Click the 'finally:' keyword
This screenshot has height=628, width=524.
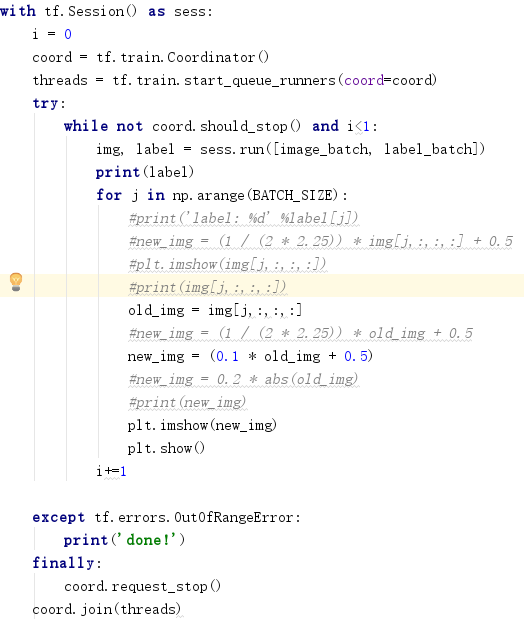pos(67,563)
